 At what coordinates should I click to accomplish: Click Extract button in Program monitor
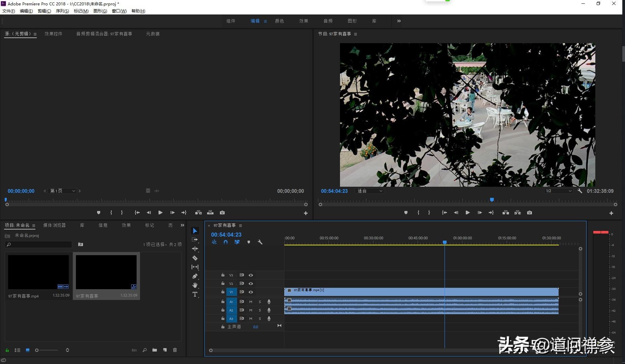click(517, 213)
